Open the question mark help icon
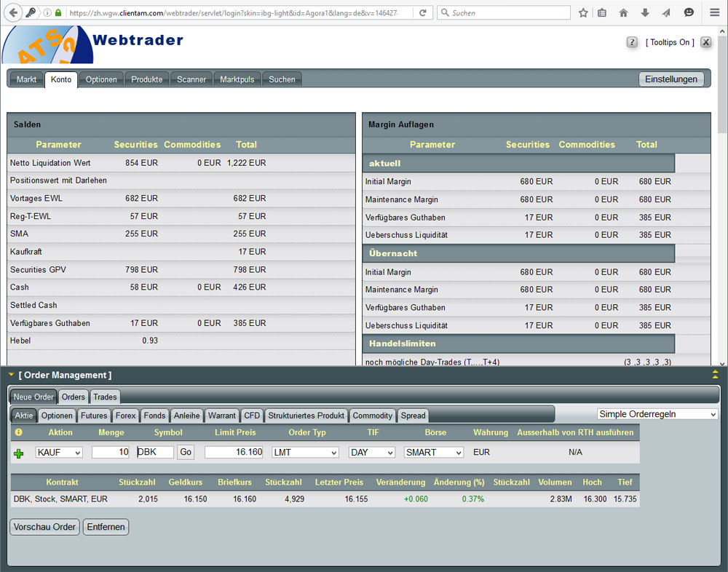Viewport: 728px width, 572px height. 632,42
